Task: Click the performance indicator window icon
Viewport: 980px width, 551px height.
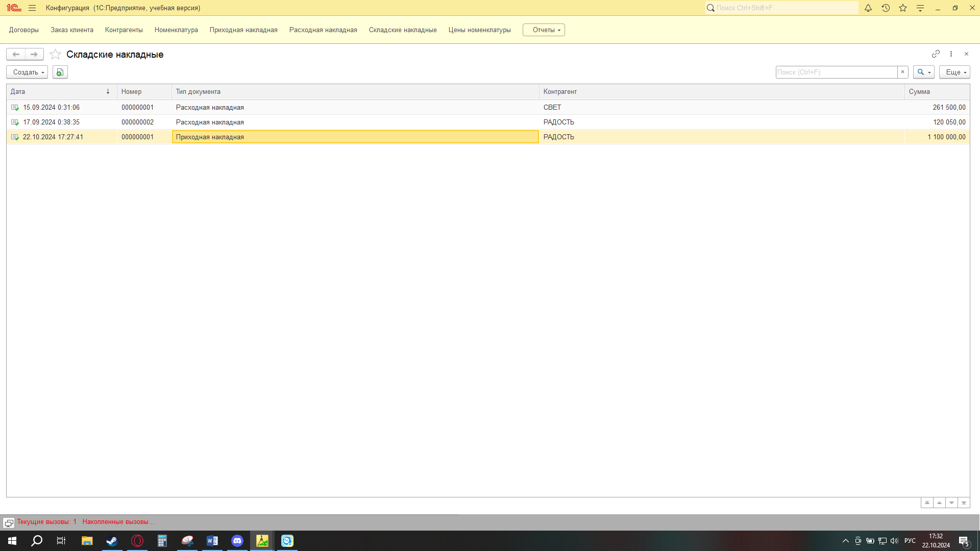Action: tap(9, 523)
